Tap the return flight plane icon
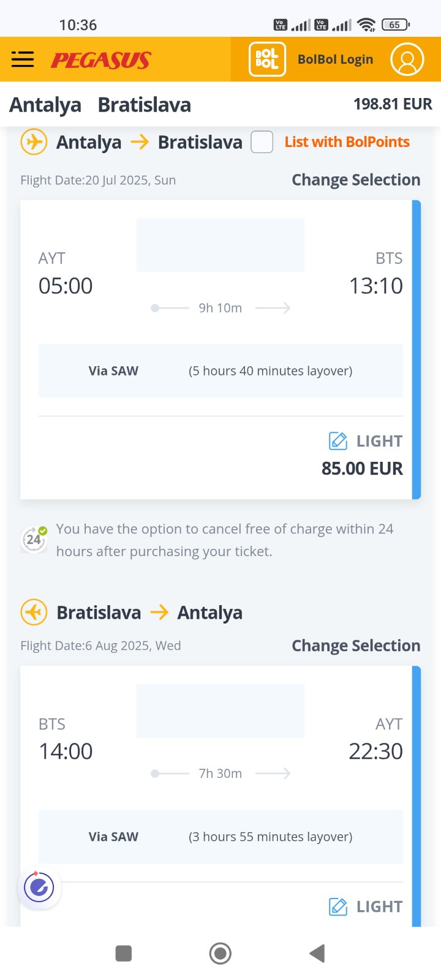The width and height of the screenshot is (441, 980). pos(34,612)
